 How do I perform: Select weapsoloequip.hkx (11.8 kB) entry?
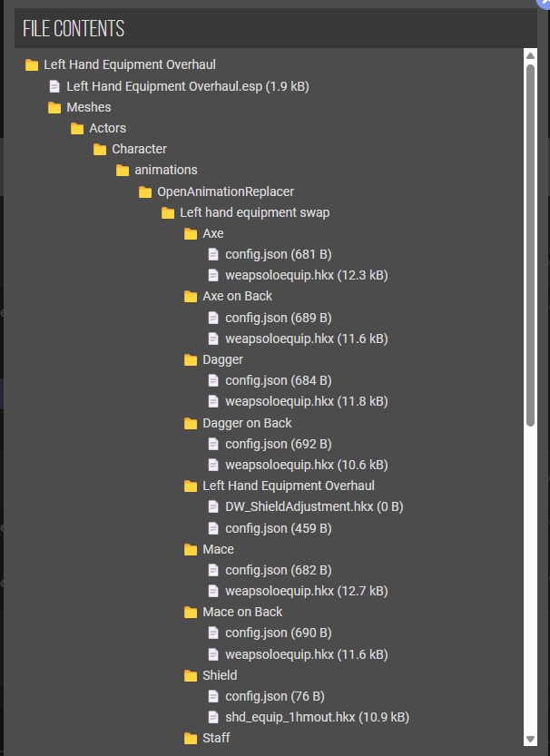click(x=307, y=402)
